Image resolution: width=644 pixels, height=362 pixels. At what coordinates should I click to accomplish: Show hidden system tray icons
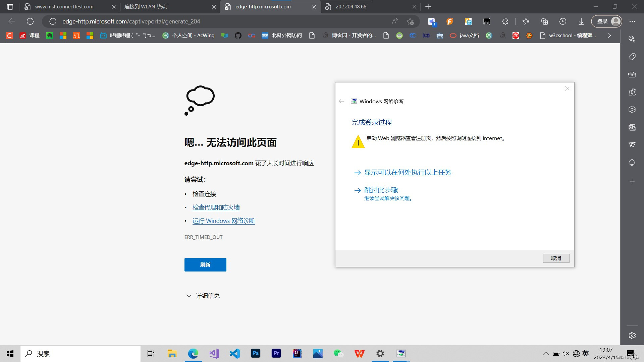point(546,354)
